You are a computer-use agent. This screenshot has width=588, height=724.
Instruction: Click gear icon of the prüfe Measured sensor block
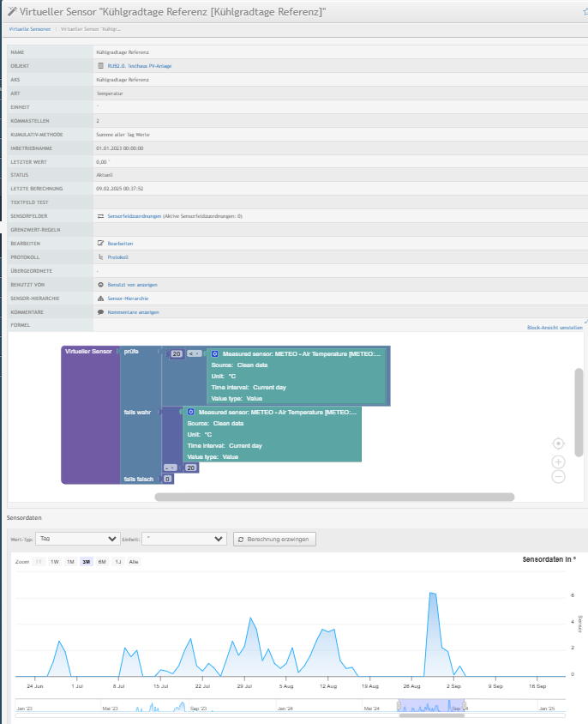tap(214, 353)
